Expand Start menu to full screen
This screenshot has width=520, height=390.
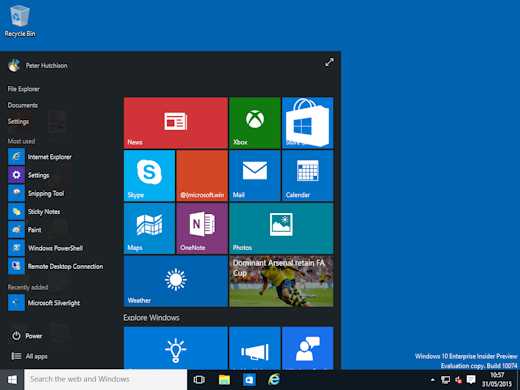pyautogui.click(x=329, y=62)
